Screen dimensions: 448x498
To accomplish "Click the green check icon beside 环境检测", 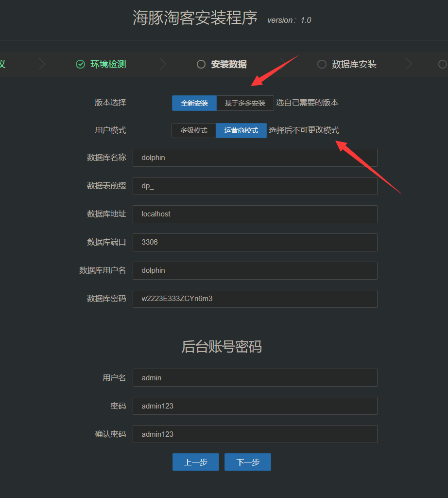I will click(80, 64).
